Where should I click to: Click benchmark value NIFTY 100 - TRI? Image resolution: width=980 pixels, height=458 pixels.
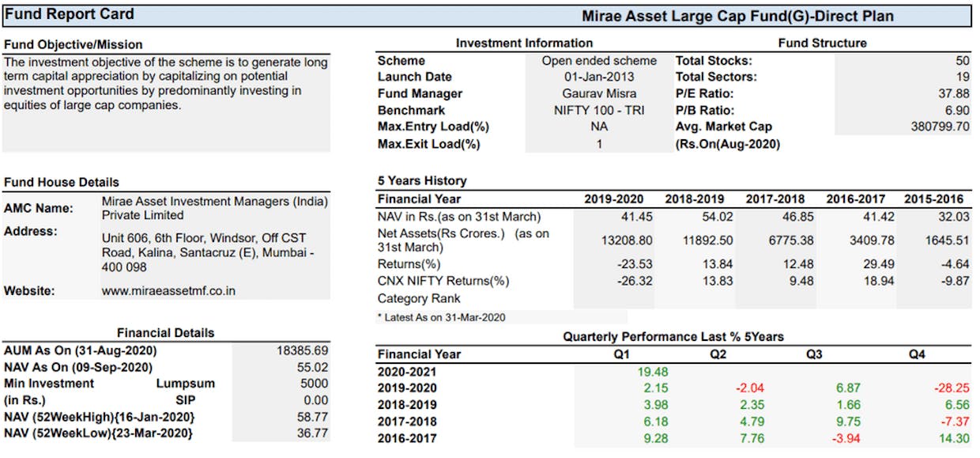(x=599, y=111)
